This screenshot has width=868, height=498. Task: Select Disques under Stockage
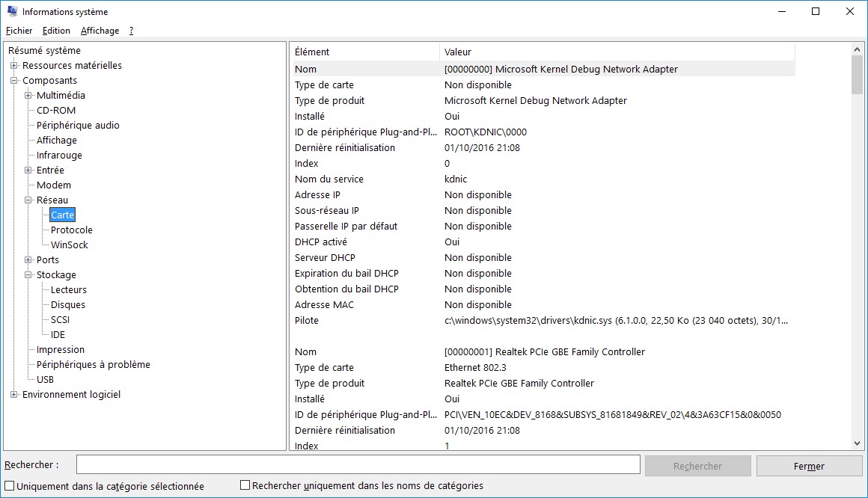click(x=68, y=305)
